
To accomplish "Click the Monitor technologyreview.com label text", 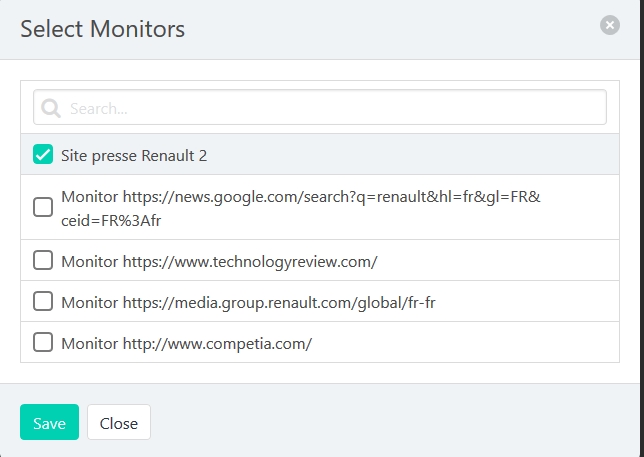I will click(x=219, y=262).
